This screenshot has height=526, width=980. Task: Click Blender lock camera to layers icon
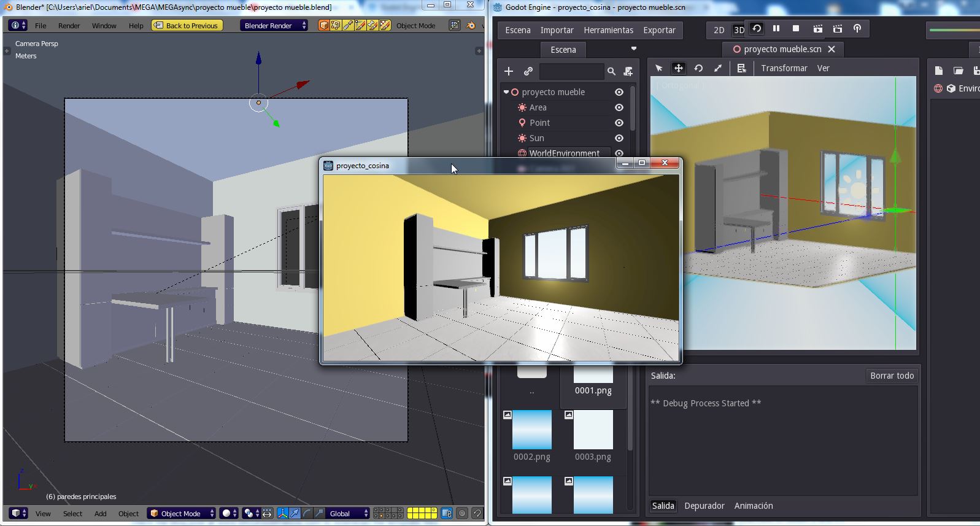[447, 513]
